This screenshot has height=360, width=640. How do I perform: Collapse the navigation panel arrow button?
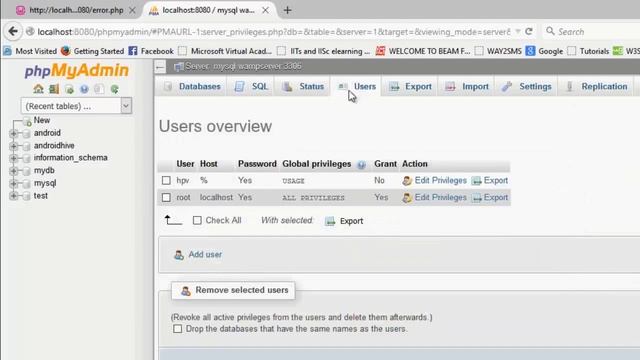(160, 67)
